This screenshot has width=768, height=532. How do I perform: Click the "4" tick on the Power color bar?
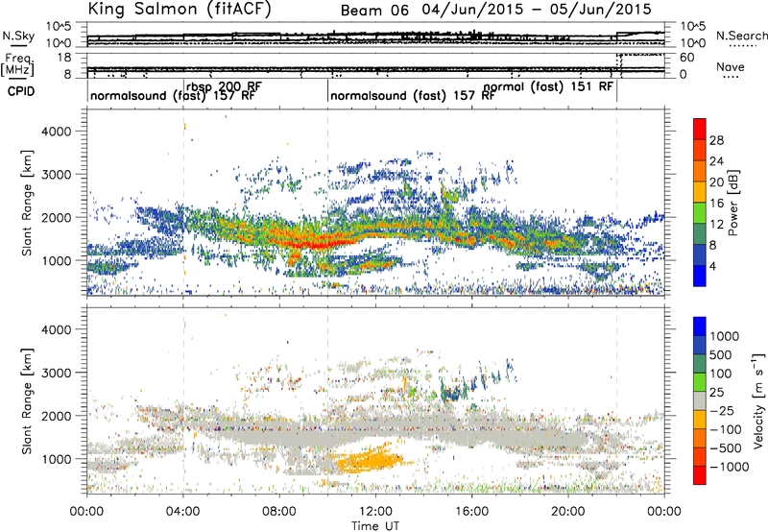tap(713, 267)
